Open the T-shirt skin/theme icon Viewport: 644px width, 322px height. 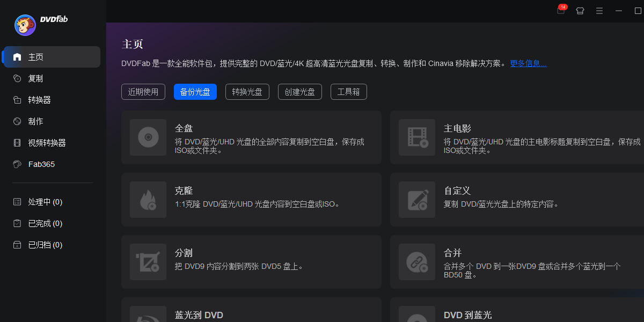(580, 10)
